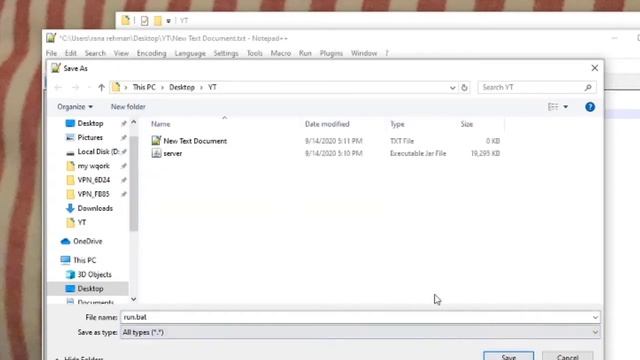Open the Notepad++ Macro menu
Screen dimensions: 640x360
click(x=281, y=53)
